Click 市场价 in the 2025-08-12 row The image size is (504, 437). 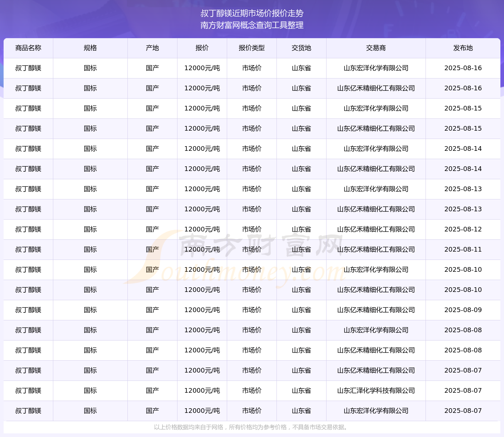tap(252, 229)
